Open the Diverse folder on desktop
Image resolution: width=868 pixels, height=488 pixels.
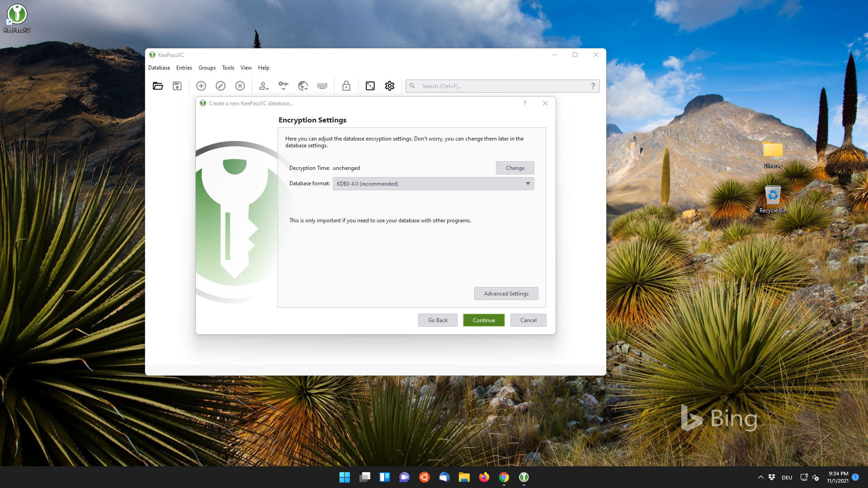coord(773,155)
